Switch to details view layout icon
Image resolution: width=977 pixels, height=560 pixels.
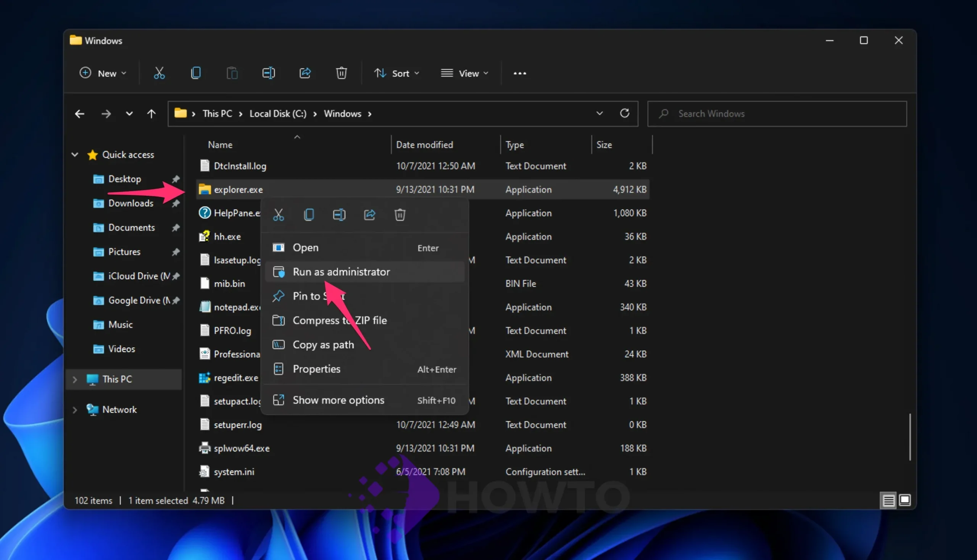(x=888, y=500)
